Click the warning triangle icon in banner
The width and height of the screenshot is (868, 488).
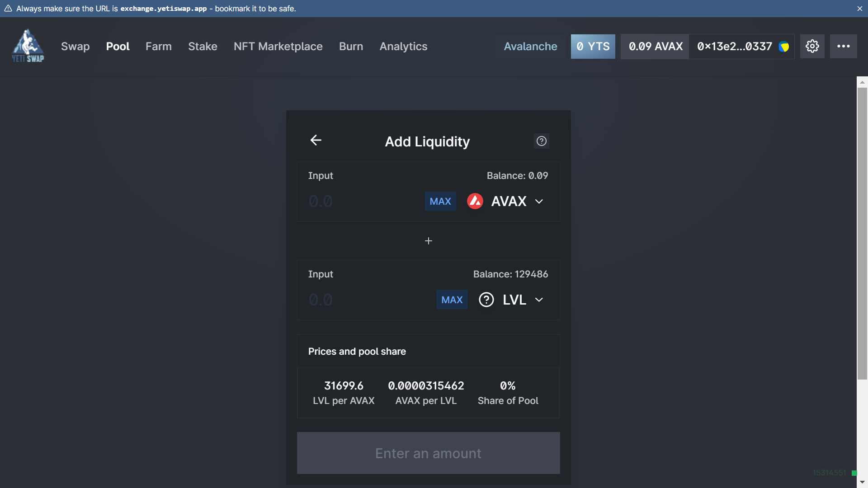[x=8, y=9]
